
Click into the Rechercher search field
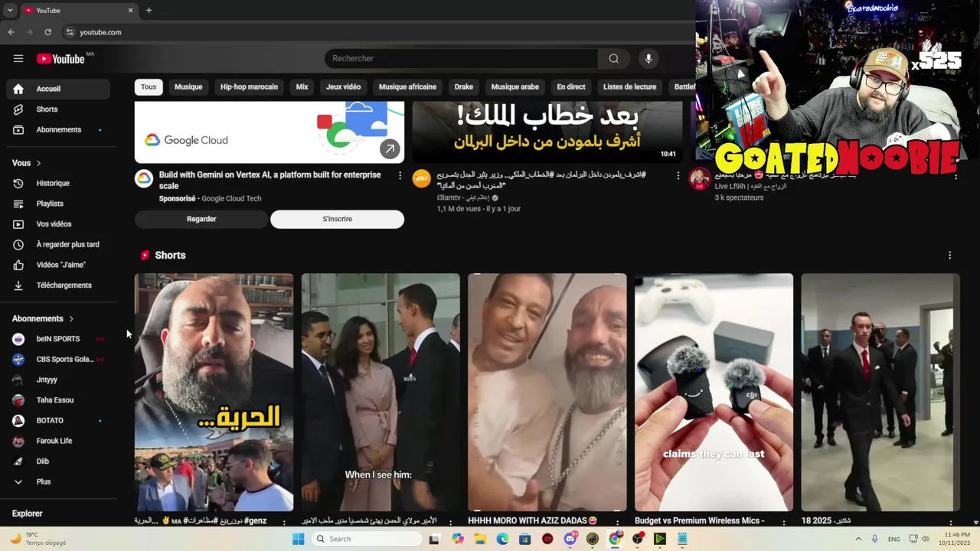(x=461, y=59)
